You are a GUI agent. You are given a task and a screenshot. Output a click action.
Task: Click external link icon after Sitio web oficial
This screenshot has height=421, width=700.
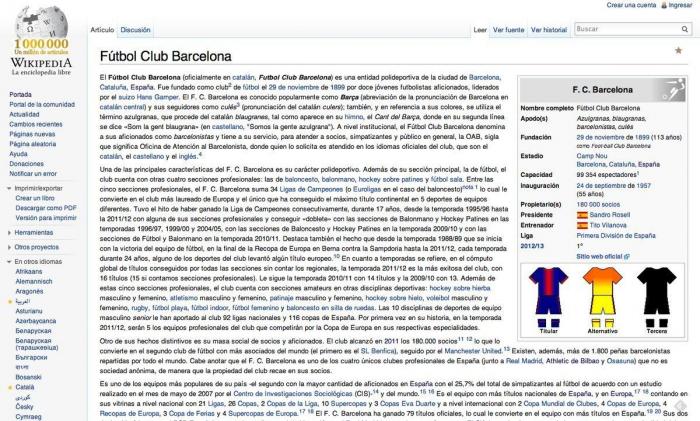627,257
